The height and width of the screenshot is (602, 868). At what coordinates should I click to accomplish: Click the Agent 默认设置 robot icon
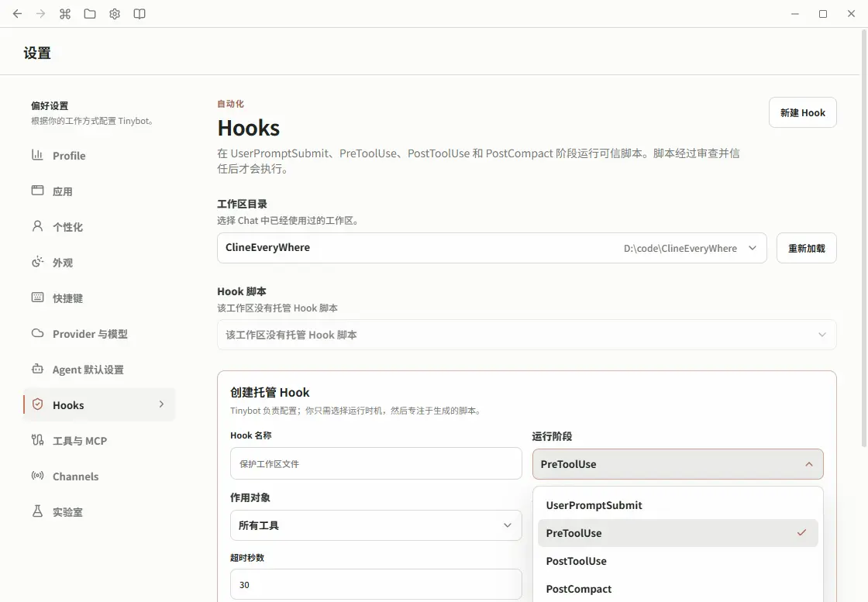37,369
